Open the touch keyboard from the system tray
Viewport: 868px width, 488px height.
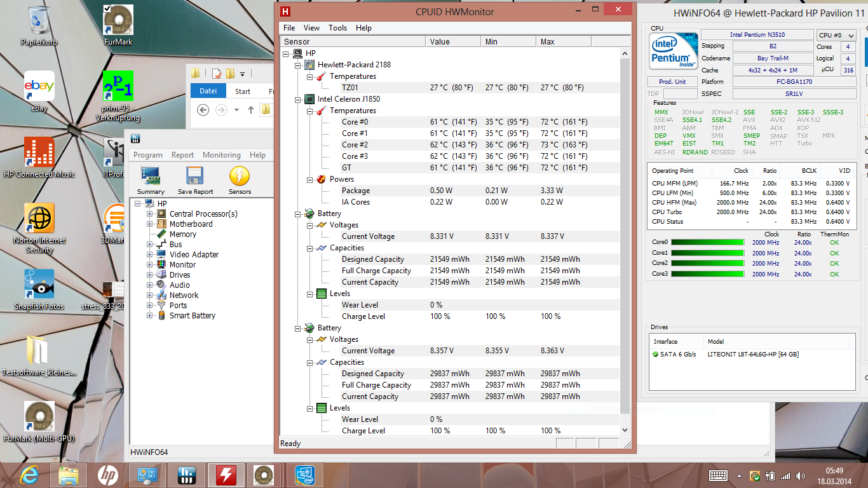pos(718,475)
